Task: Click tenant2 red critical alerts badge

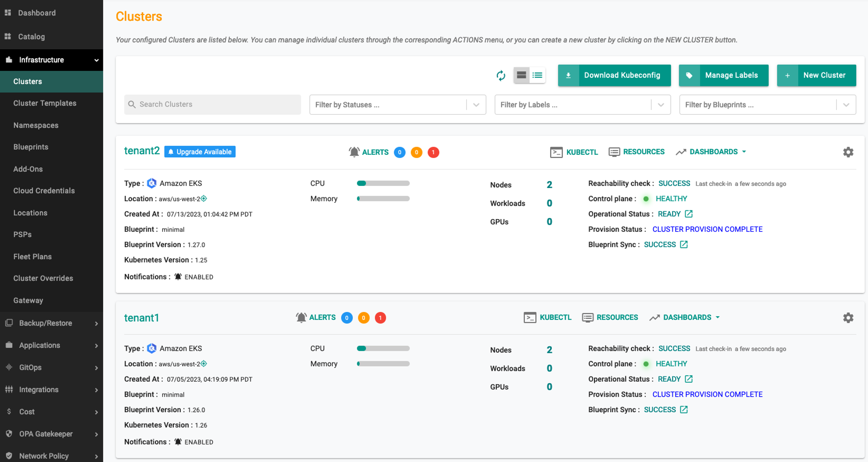Action: (x=433, y=152)
